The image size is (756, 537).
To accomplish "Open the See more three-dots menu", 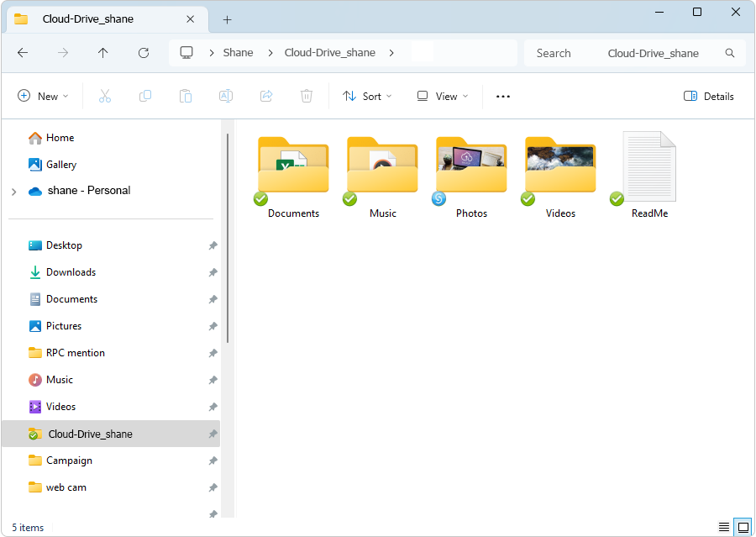I will pos(503,97).
